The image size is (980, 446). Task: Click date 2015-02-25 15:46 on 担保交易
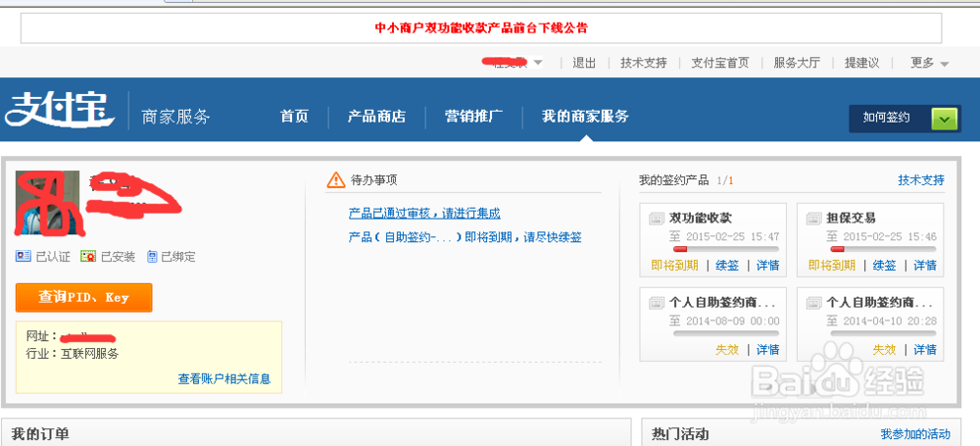[x=890, y=237]
